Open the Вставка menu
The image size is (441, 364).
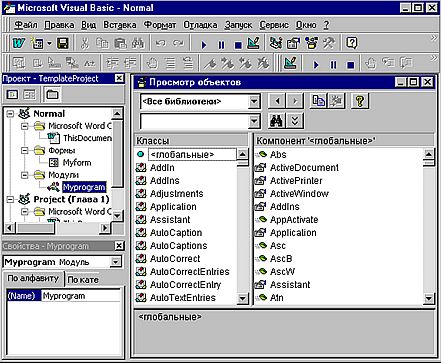(x=120, y=25)
